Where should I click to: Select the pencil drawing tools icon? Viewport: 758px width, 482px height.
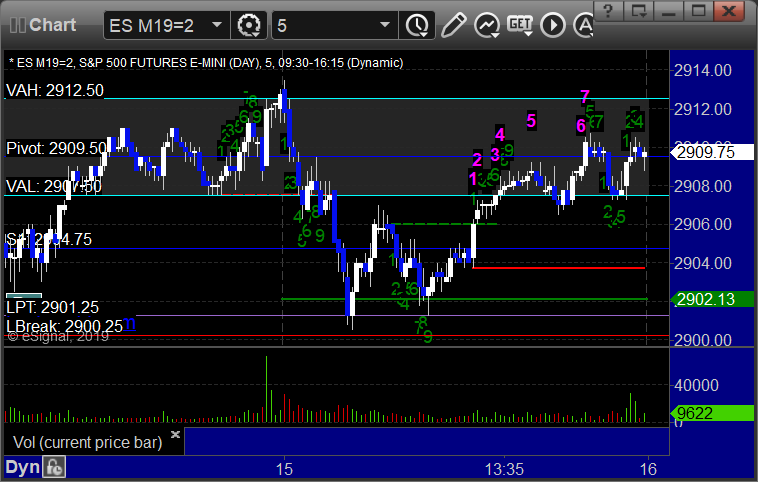pos(453,25)
